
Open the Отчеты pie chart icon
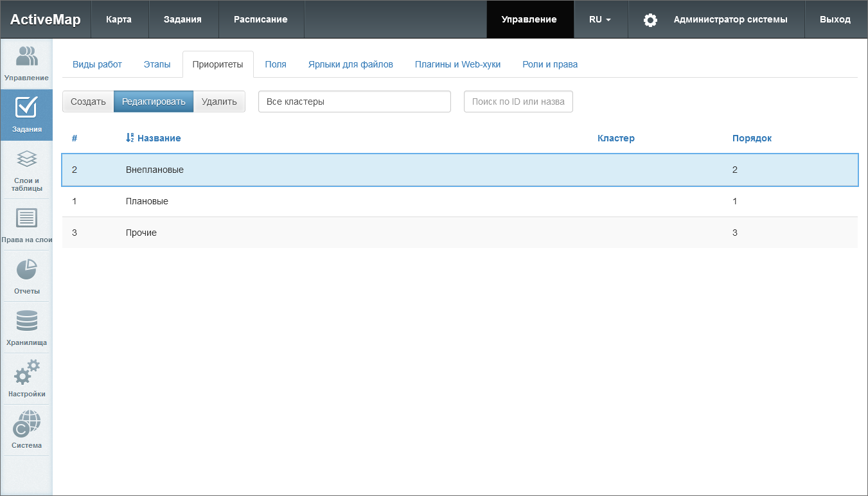pos(26,276)
